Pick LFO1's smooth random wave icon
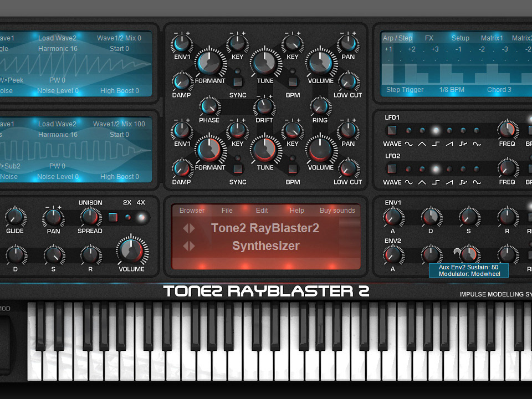This screenshot has width=532, height=399. coord(477,144)
